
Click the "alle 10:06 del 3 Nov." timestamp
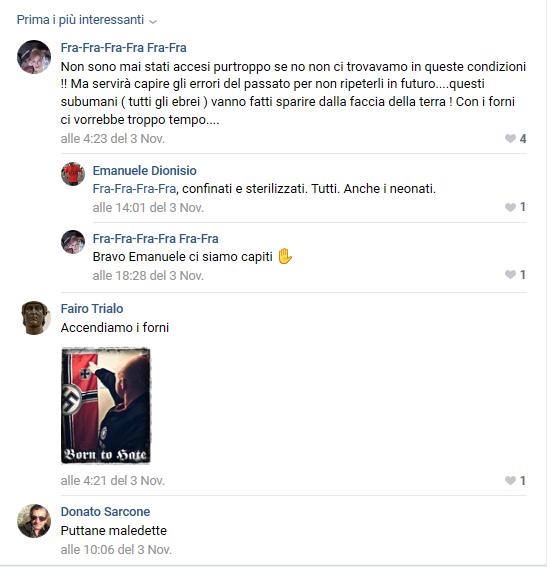(x=116, y=550)
